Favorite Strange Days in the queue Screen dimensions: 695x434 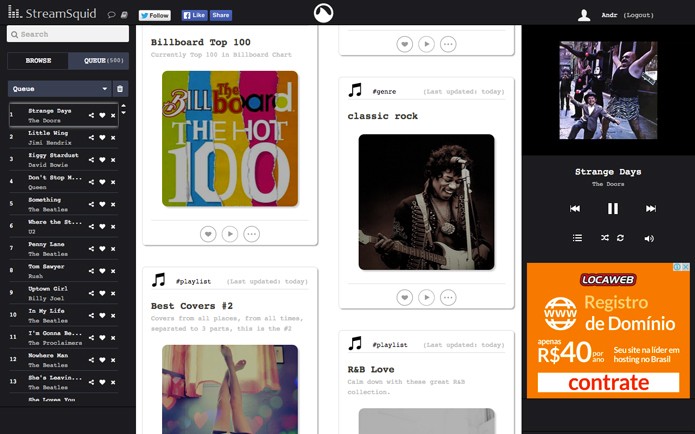pos(102,115)
